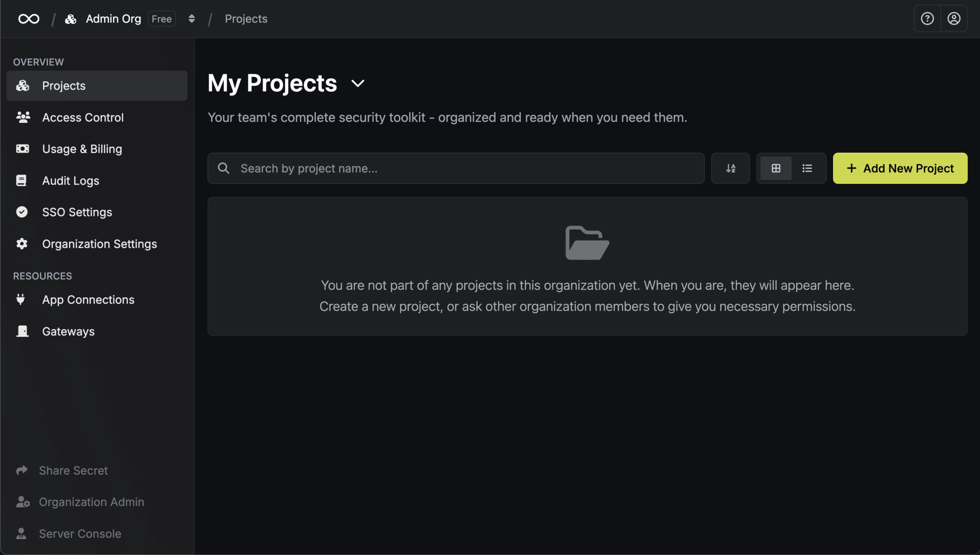Click the sort projects icon
Viewport: 980px width, 555px height.
point(730,168)
